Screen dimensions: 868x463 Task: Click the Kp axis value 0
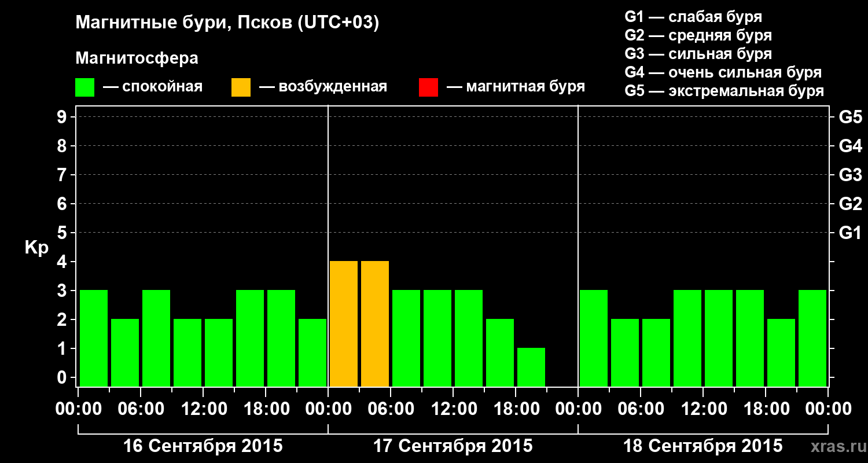(x=63, y=377)
